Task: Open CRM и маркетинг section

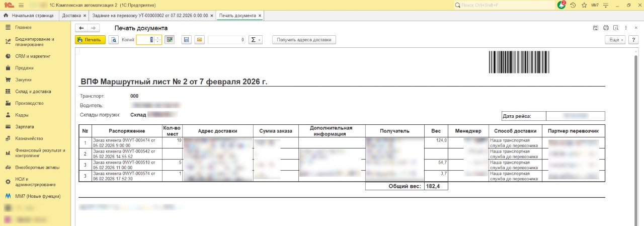Action: [x=35, y=56]
